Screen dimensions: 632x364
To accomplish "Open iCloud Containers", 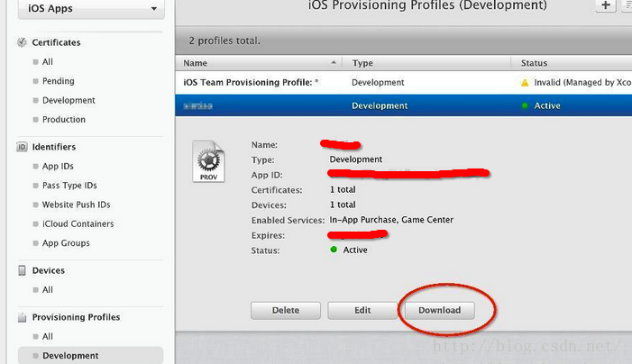I will pyautogui.click(x=78, y=223).
